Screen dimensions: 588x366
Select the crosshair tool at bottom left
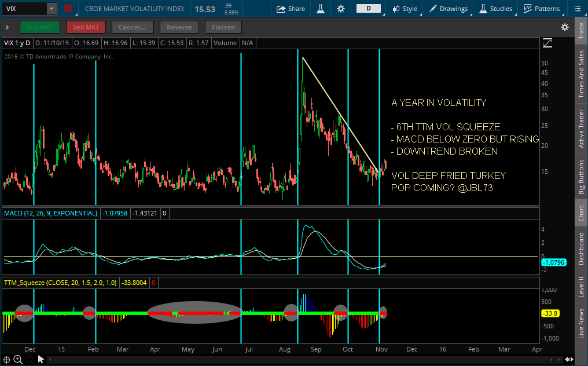pos(5,359)
